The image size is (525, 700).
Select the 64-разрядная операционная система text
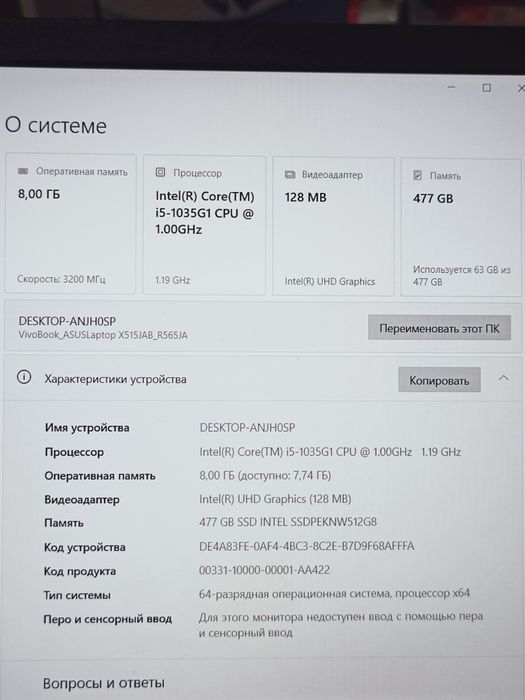click(334, 593)
